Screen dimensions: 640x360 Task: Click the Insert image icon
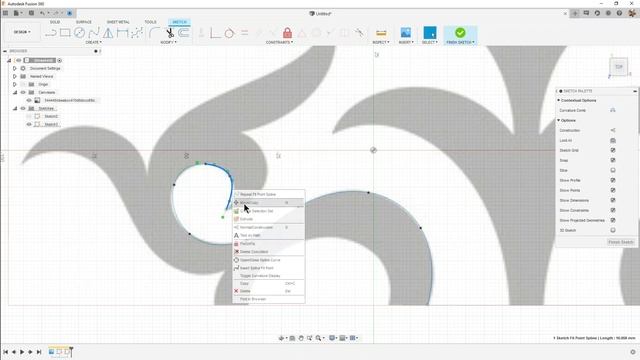[x=406, y=33]
